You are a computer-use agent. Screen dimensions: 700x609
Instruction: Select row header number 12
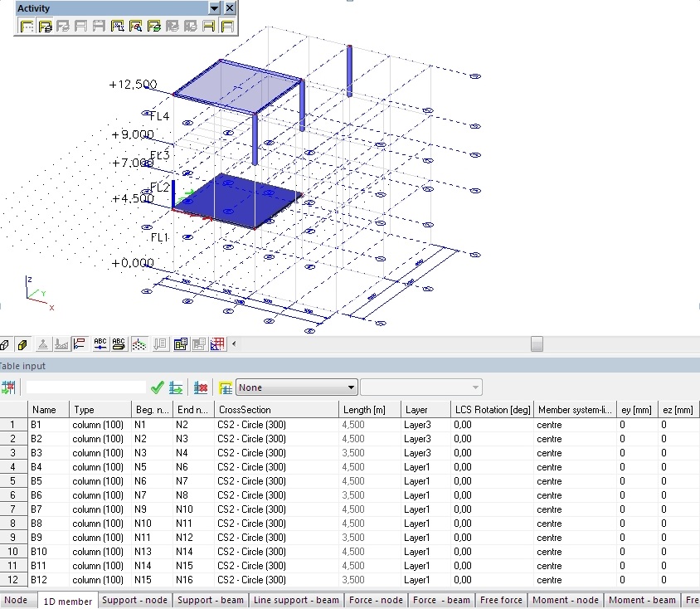point(13,579)
